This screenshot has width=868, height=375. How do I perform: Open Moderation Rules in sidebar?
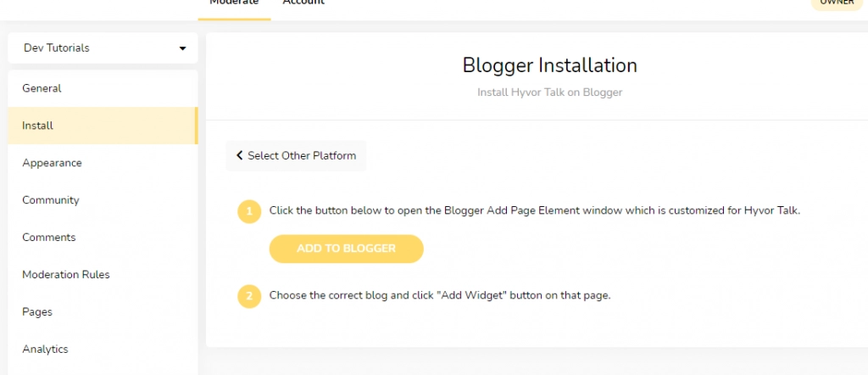click(x=103, y=274)
